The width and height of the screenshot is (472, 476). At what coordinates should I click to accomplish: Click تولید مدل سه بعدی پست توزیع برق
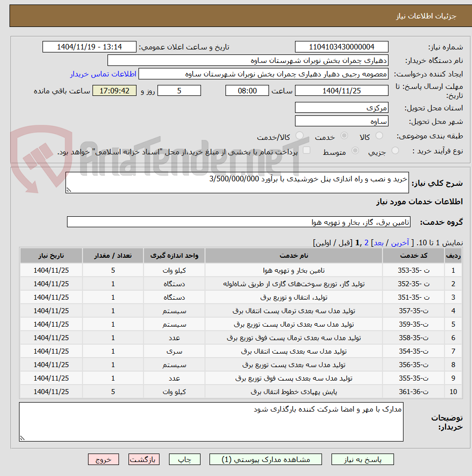tap(293, 365)
